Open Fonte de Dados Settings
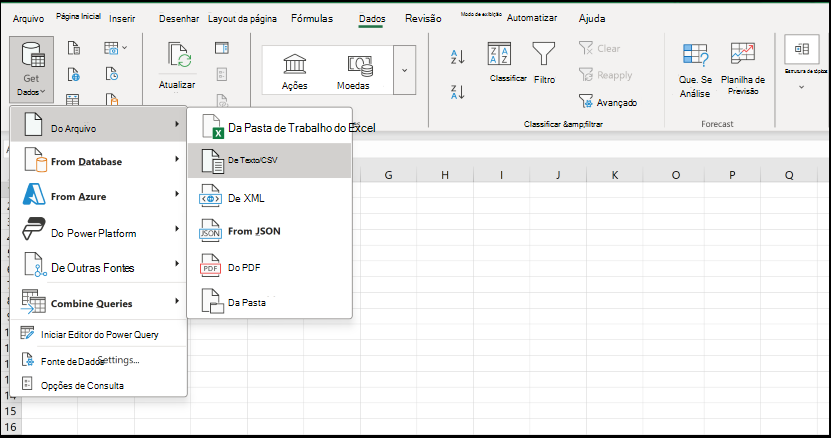Screen dimensions: 831x438 pyautogui.click(x=99, y=361)
